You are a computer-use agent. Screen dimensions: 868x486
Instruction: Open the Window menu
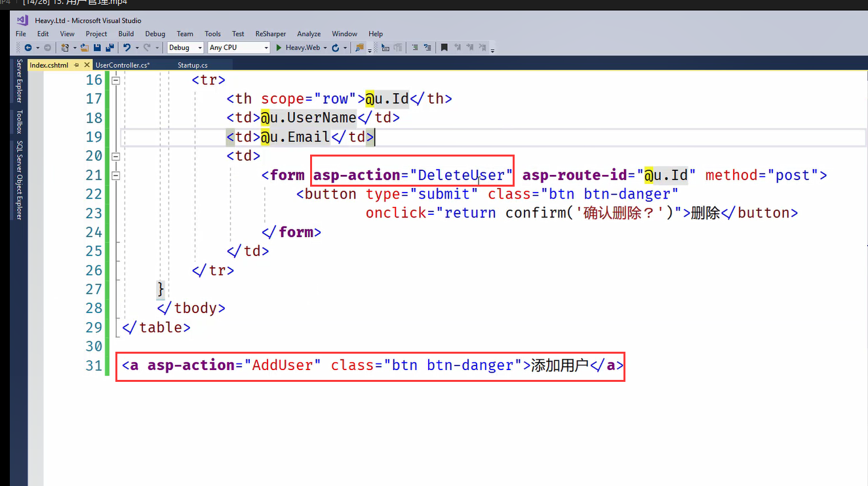[x=344, y=34]
